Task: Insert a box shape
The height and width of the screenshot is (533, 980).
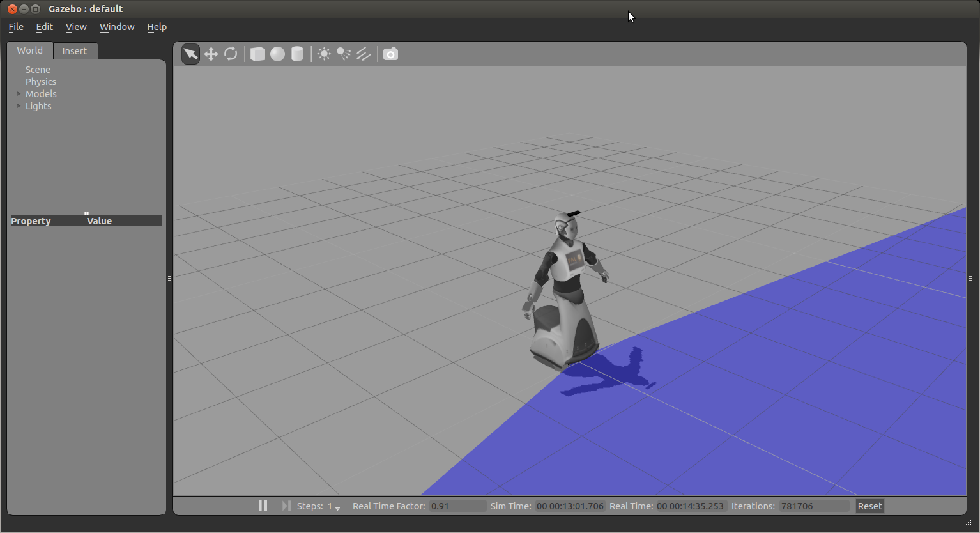Action: 257,54
